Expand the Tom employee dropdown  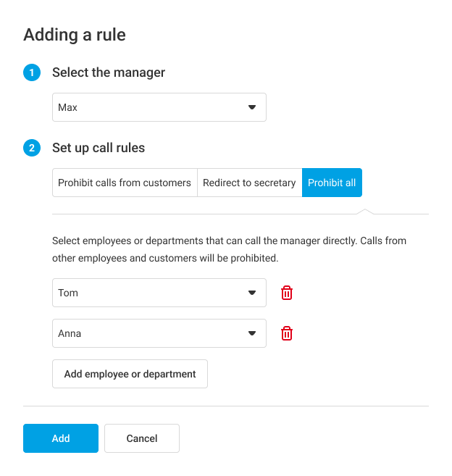point(152,293)
